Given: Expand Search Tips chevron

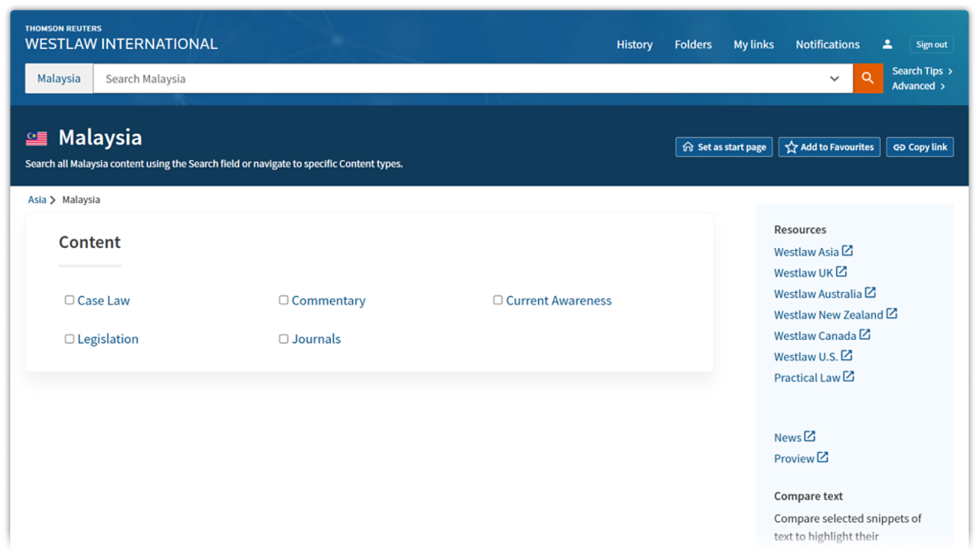Looking at the screenshot, I should (x=950, y=71).
